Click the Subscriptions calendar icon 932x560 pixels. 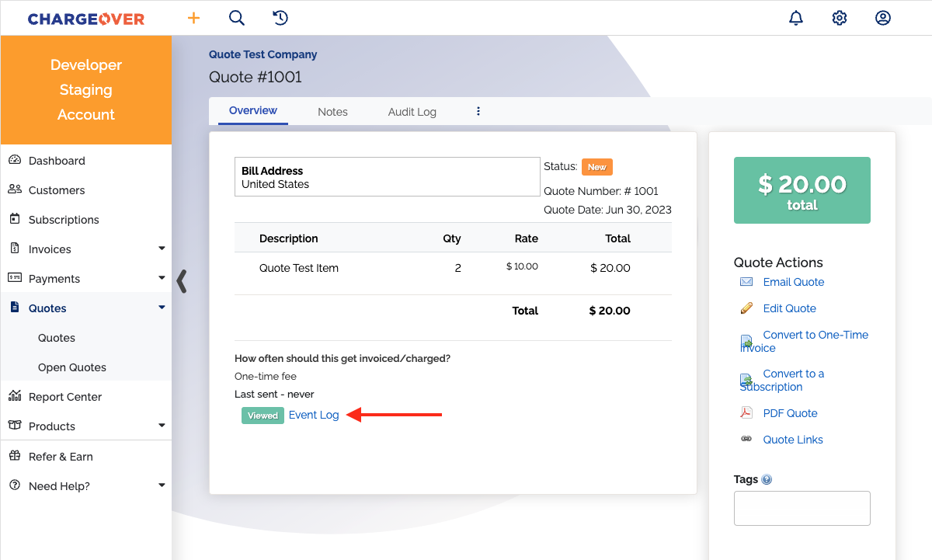pos(15,219)
